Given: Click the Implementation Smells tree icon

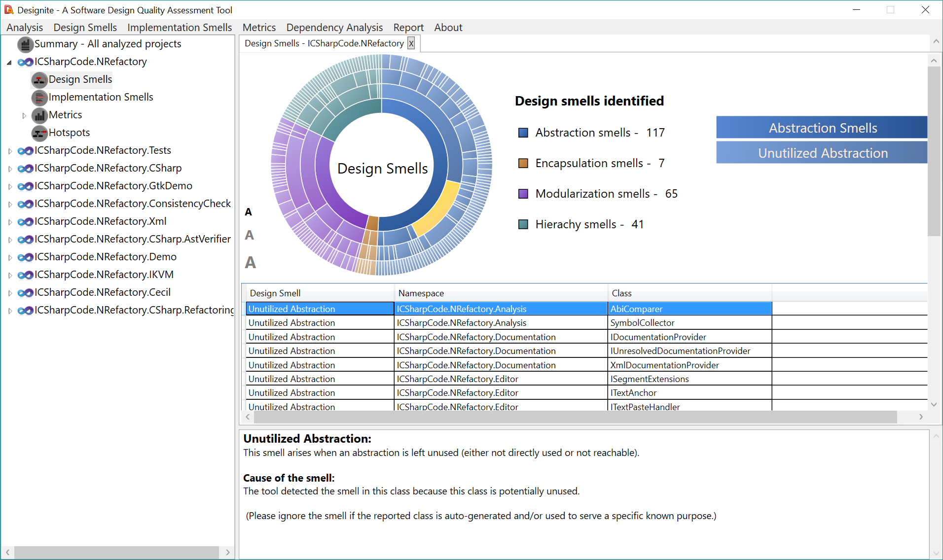Looking at the screenshot, I should [39, 98].
